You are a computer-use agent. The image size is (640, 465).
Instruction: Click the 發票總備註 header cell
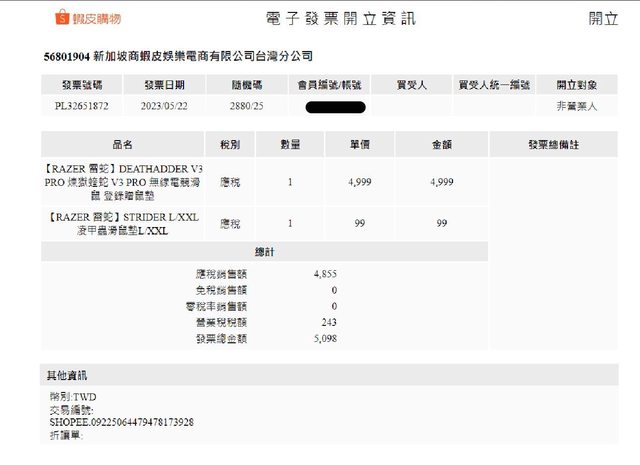pyautogui.click(x=553, y=145)
